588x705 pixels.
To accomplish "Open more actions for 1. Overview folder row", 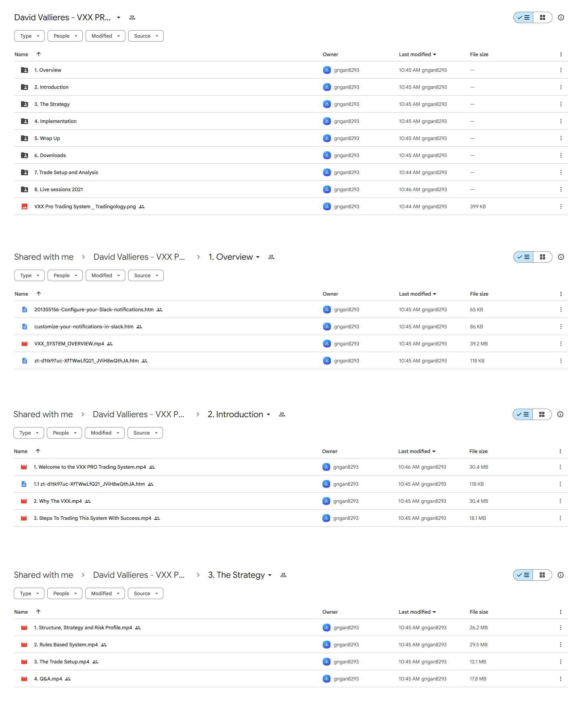I will (561, 70).
